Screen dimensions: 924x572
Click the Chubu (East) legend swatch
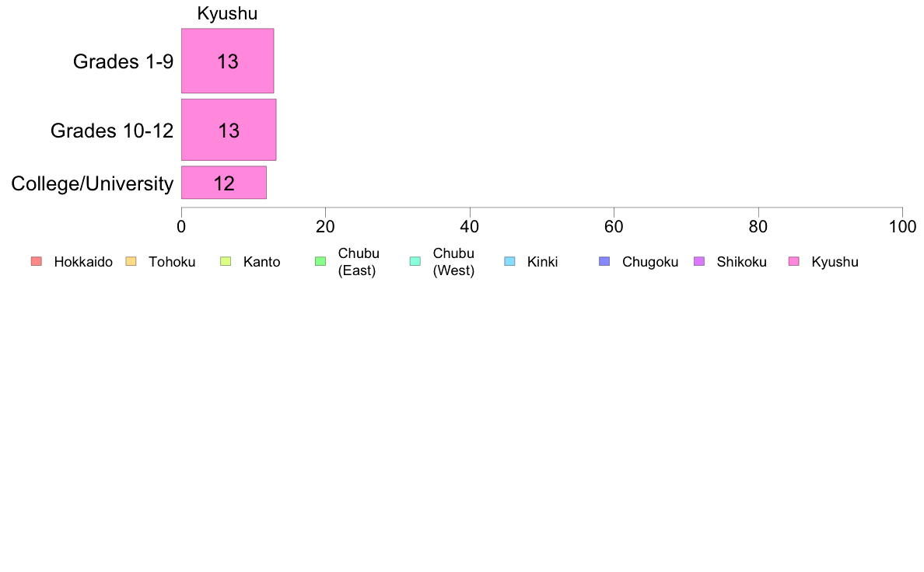point(320,261)
